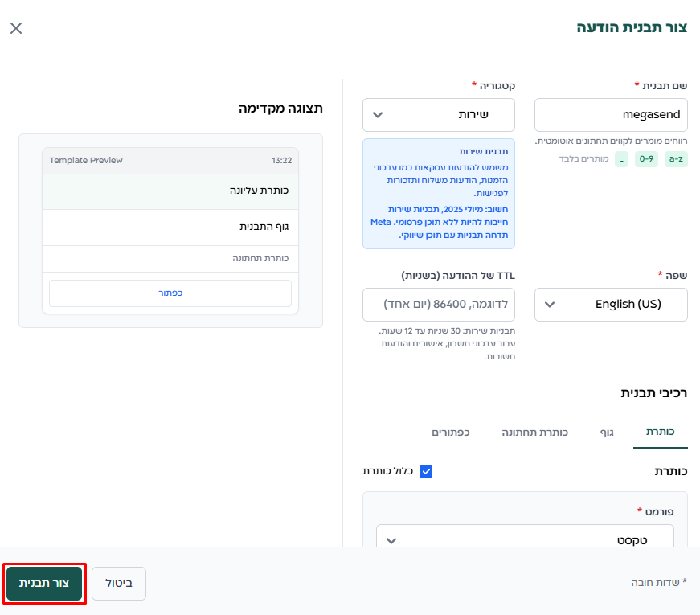The width and height of the screenshot is (700, 615).
Task: Switch to the כותרת tab
Action: click(x=661, y=433)
